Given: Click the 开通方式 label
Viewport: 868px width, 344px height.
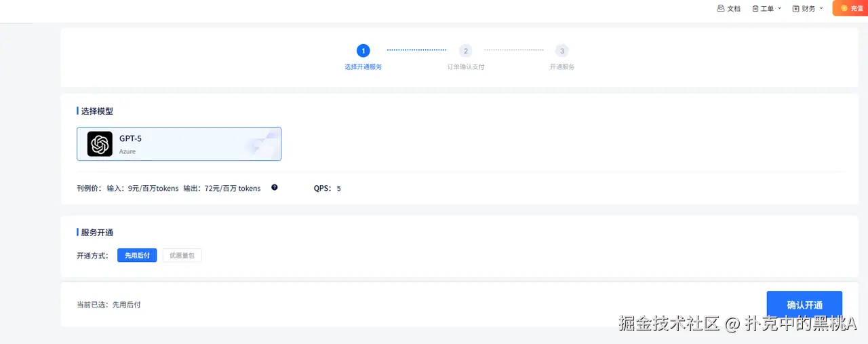Looking at the screenshot, I should click(93, 256).
